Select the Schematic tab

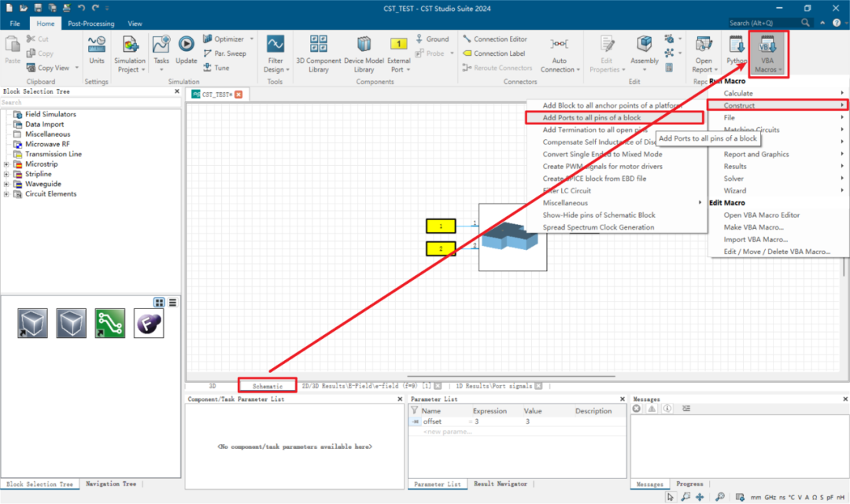point(268,386)
